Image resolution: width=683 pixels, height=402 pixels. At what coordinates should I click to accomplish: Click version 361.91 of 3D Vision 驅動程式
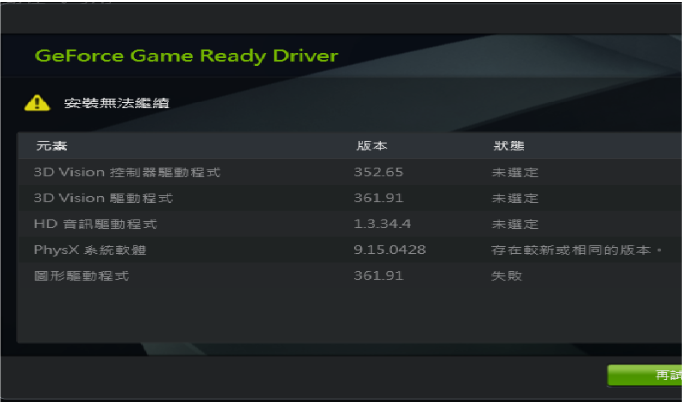tap(379, 198)
